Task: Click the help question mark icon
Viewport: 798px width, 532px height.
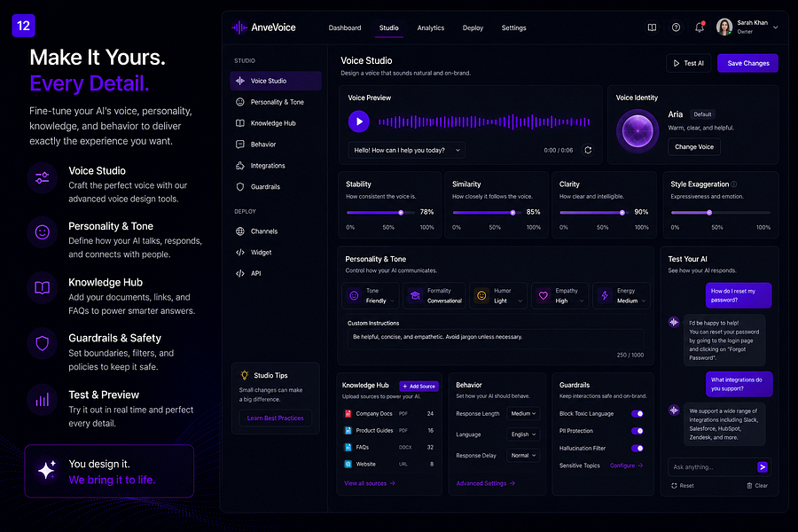Action: 676,27
